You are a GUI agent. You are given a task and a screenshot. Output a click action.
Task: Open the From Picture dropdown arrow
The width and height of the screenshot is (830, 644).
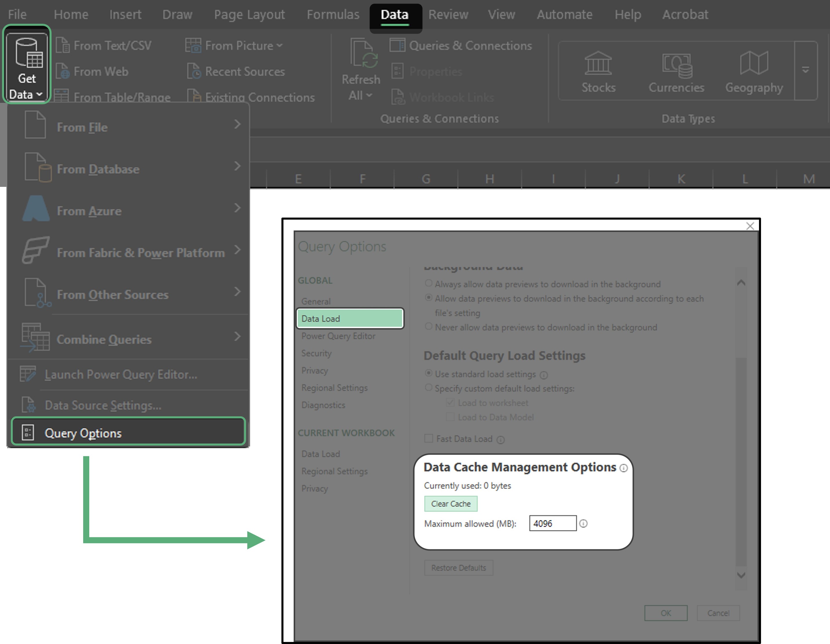[x=280, y=45]
